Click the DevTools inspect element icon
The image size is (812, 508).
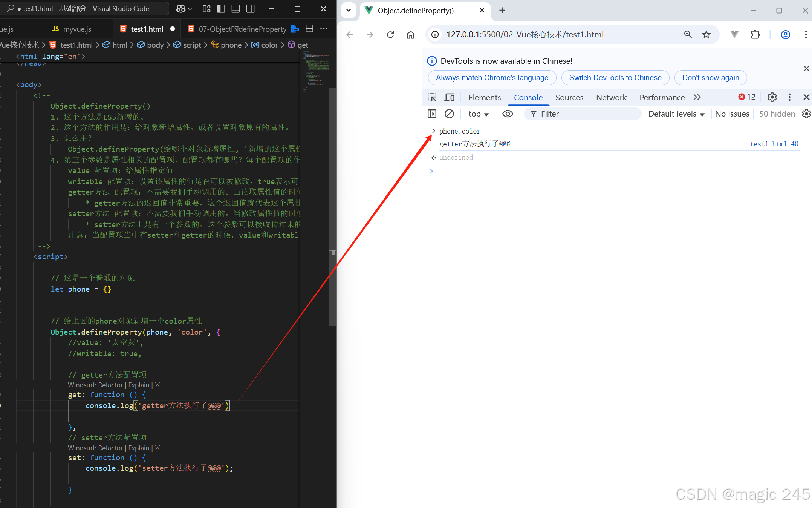(x=432, y=97)
